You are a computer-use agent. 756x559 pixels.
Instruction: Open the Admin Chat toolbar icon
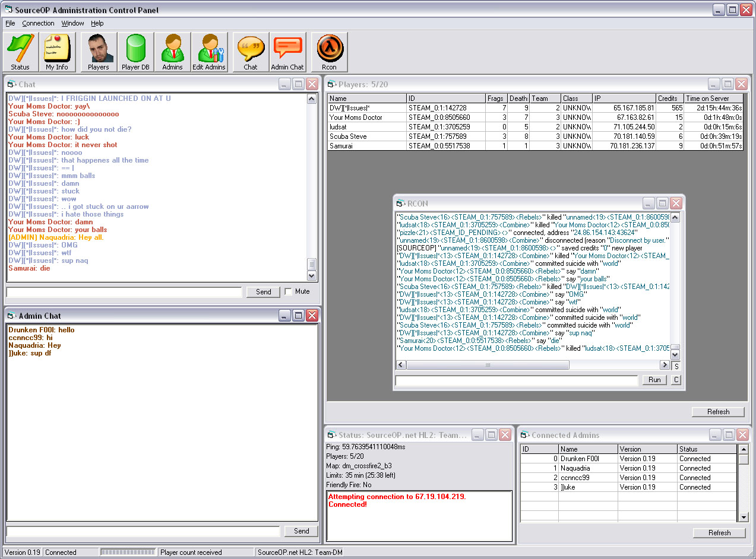click(x=287, y=52)
